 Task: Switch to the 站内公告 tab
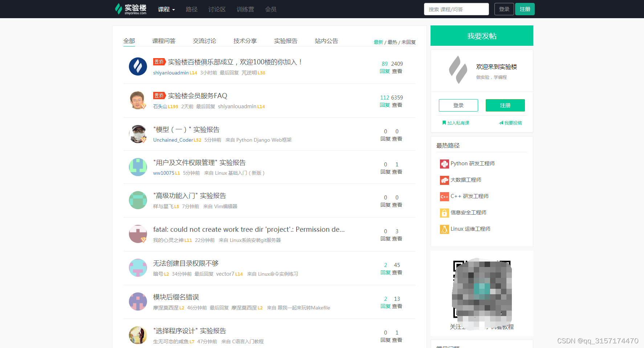tap(326, 41)
